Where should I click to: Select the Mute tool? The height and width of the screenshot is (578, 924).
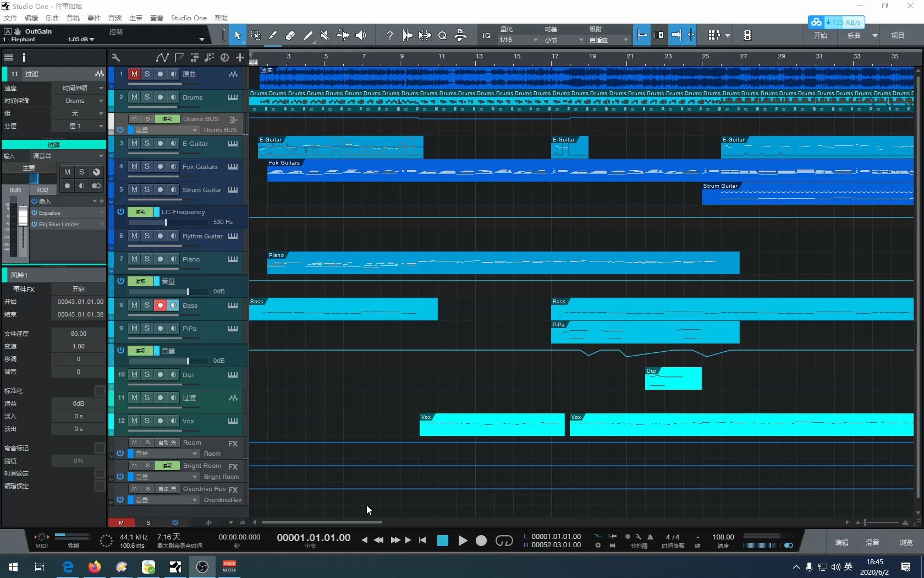325,35
